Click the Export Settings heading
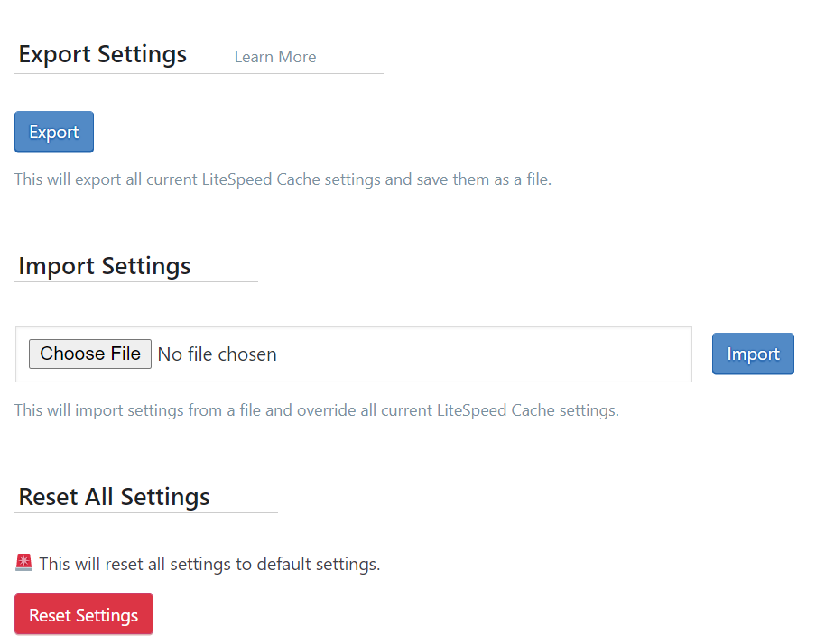This screenshot has height=644, width=816. (103, 54)
